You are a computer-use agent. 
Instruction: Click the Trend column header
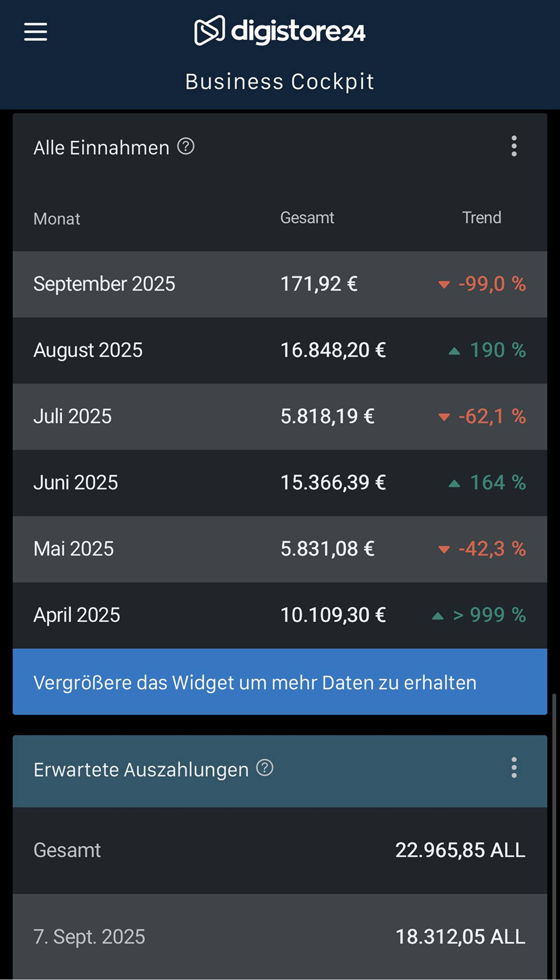pos(481,218)
